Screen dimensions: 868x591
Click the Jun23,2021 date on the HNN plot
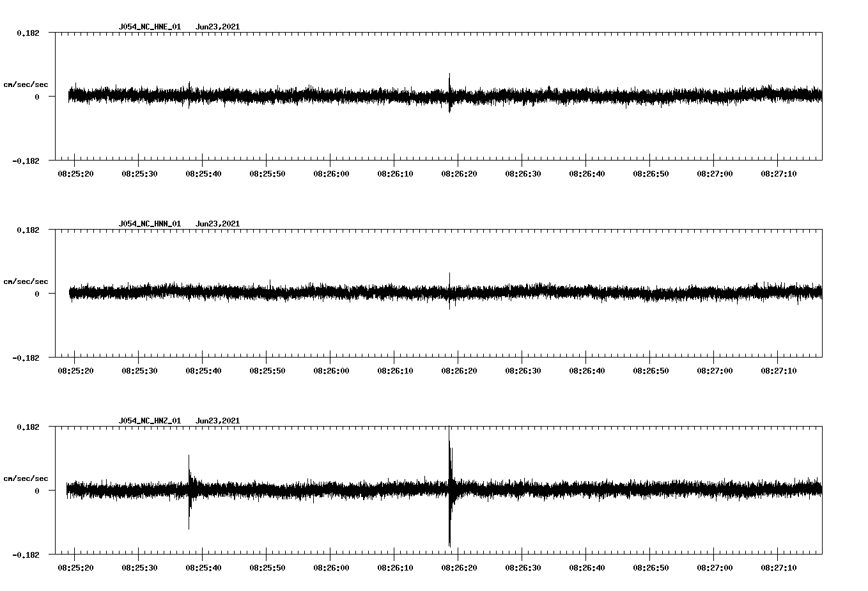click(217, 224)
